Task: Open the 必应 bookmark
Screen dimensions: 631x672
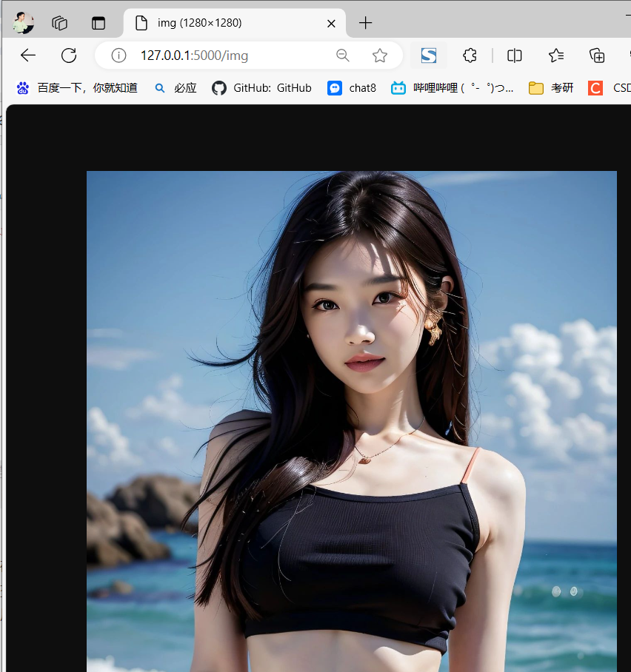Action: point(176,88)
